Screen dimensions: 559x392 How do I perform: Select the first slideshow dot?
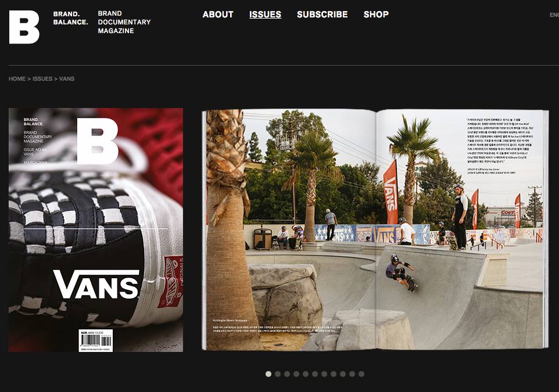[x=268, y=374]
